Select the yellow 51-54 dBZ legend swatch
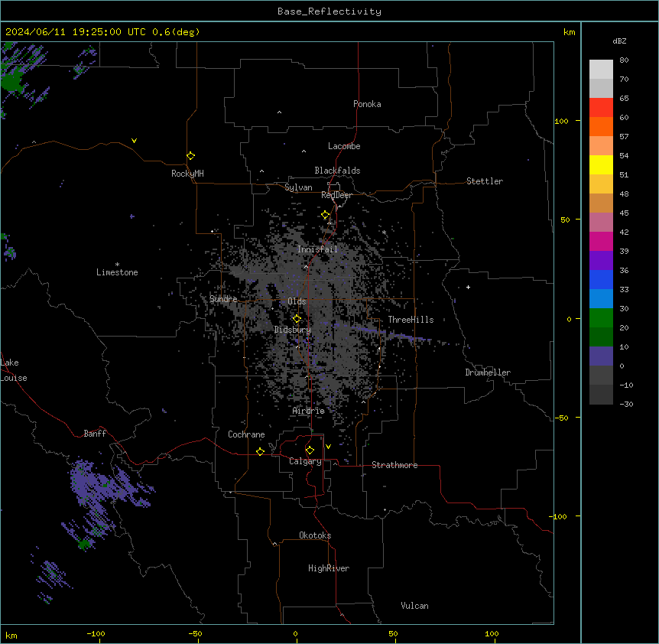The image size is (659, 644). 601,165
